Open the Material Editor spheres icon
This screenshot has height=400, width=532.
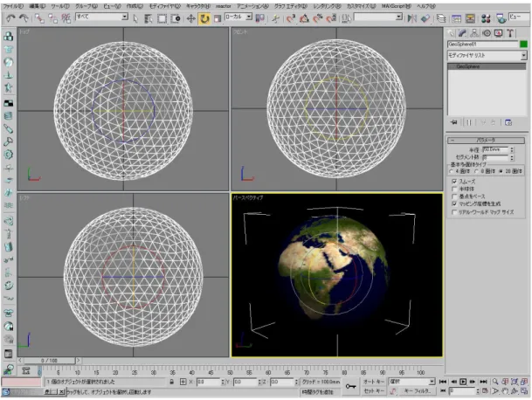pyautogui.click(x=486, y=18)
